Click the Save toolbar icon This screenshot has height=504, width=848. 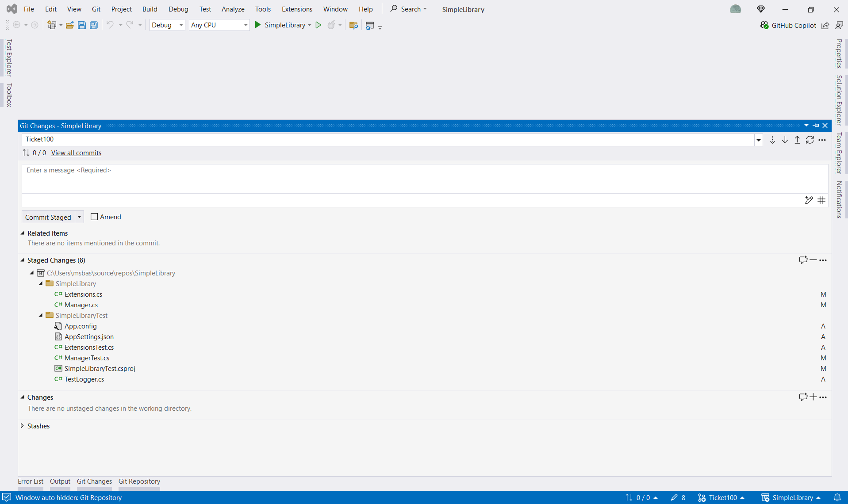[x=82, y=25]
